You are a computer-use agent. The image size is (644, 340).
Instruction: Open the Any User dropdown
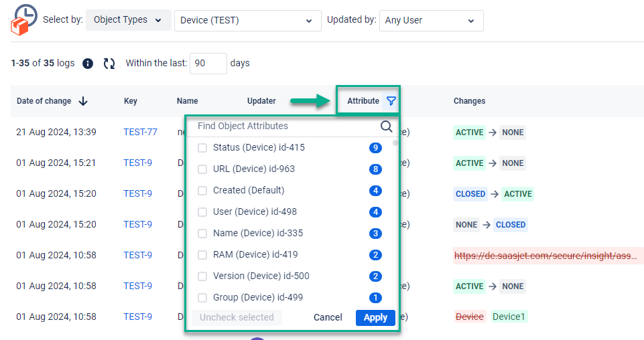pyautogui.click(x=431, y=21)
